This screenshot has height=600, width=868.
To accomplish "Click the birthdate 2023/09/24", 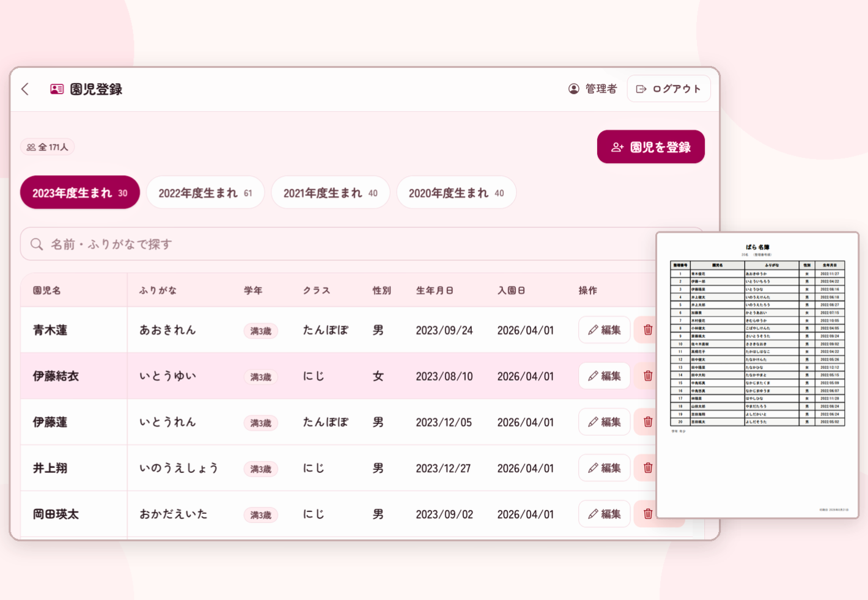I will 444,331.
